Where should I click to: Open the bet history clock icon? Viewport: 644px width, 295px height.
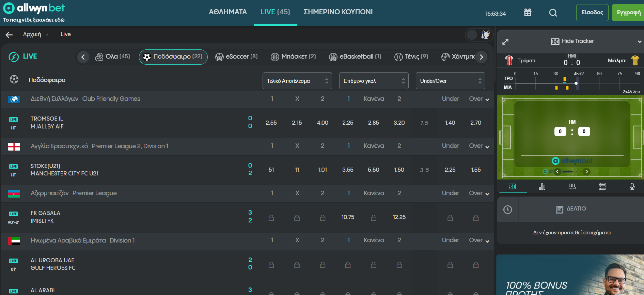[507, 209]
